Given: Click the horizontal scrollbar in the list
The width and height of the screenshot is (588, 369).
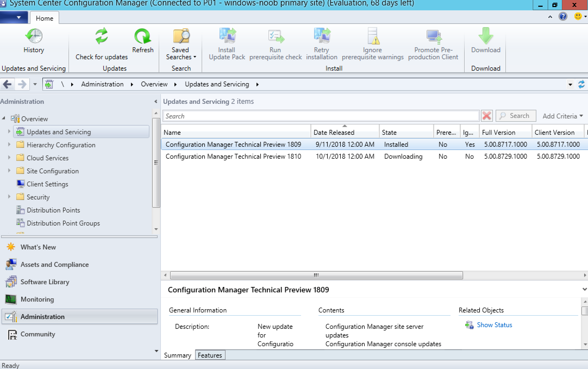Looking at the screenshot, I should pos(316,275).
